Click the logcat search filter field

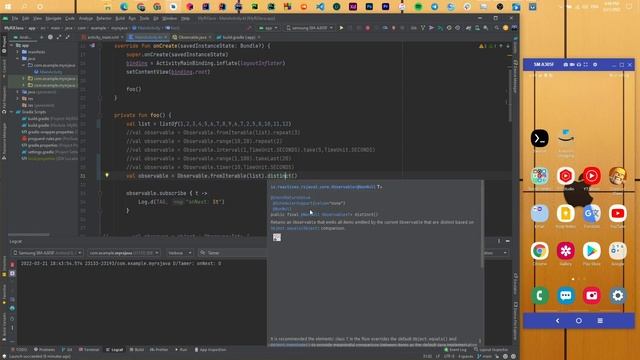point(232,253)
